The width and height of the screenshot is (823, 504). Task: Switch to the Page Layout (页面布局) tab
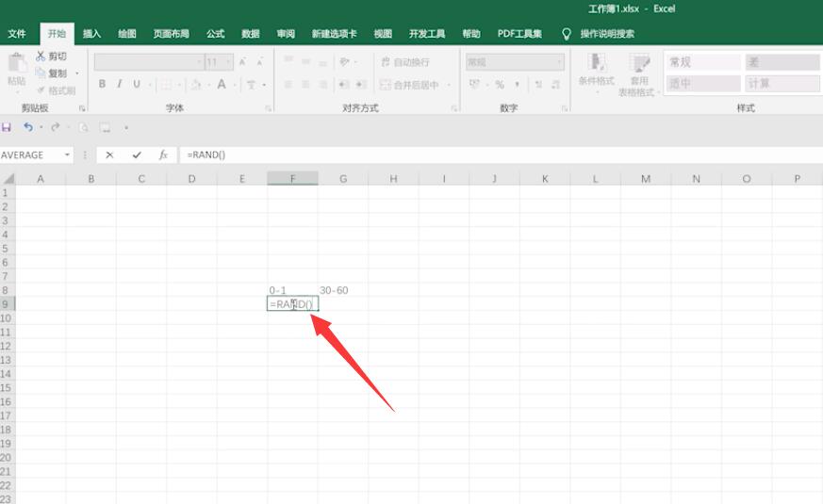pos(172,34)
